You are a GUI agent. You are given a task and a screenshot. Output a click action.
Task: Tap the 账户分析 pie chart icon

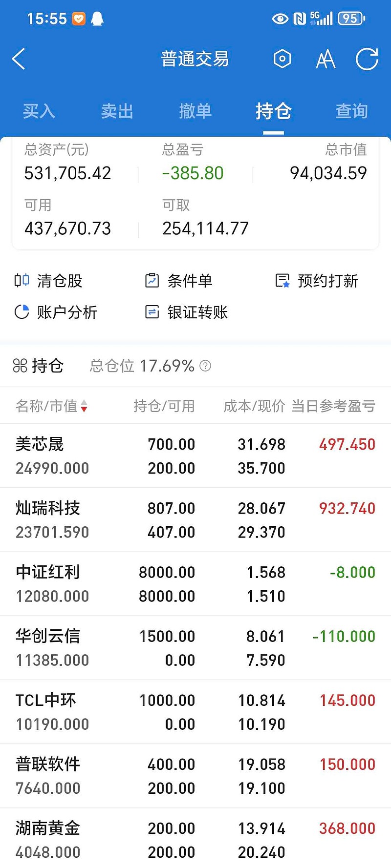(x=22, y=311)
